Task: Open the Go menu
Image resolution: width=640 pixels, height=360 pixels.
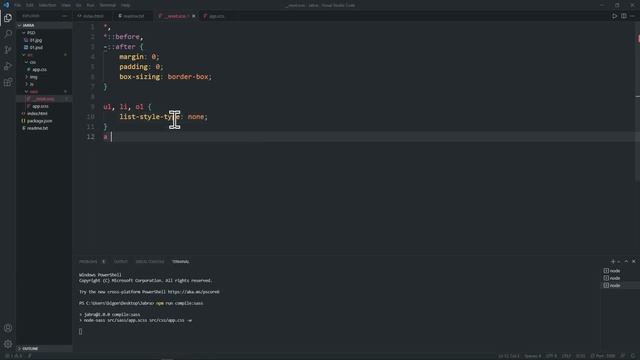Action: (78, 5)
